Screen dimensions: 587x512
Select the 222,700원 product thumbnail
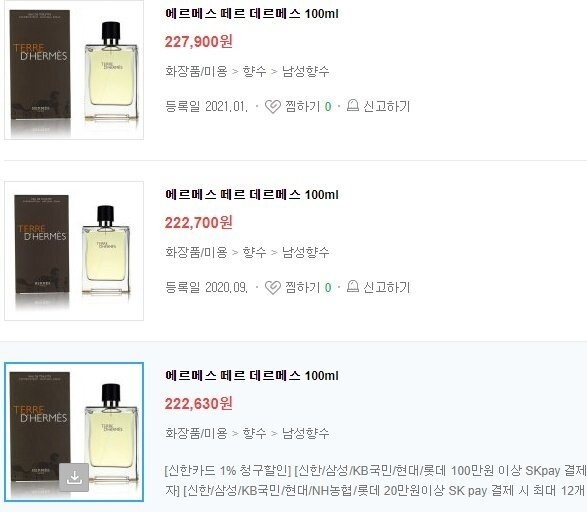(x=74, y=251)
